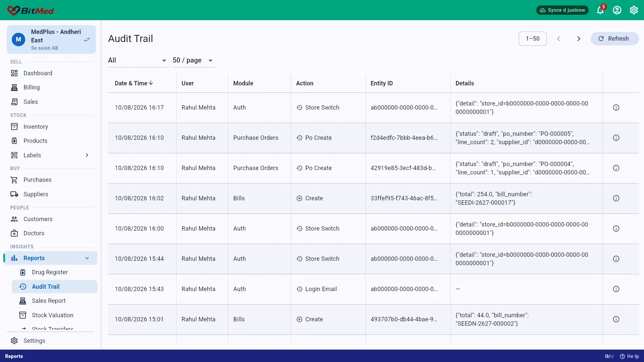Viewport: 644px width, 362px height.
Task: Click the Details column header
Action: coord(464,83)
